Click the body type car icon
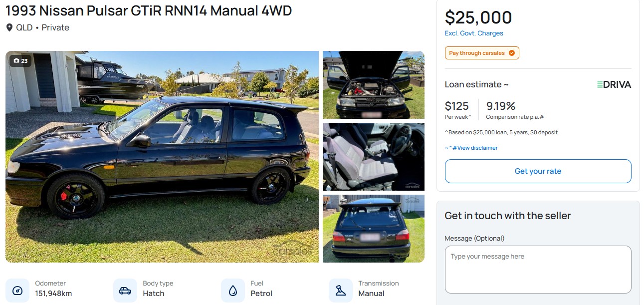The height and width of the screenshot is (305, 644). [125, 291]
